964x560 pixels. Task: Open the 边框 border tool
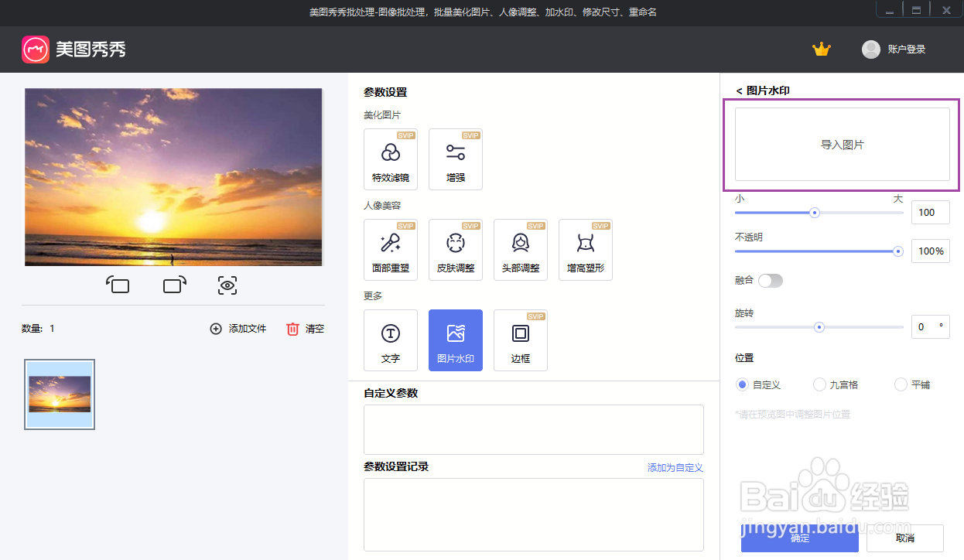(x=521, y=340)
